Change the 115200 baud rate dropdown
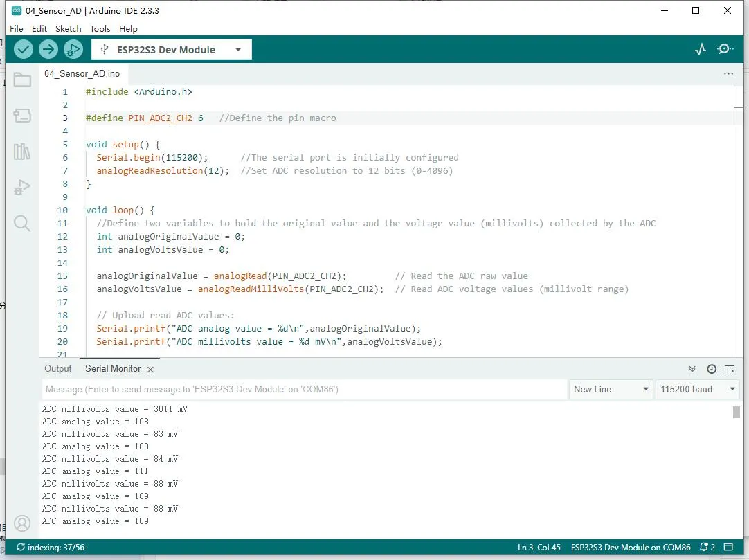Image resolution: width=749 pixels, height=560 pixels. pyautogui.click(x=697, y=390)
